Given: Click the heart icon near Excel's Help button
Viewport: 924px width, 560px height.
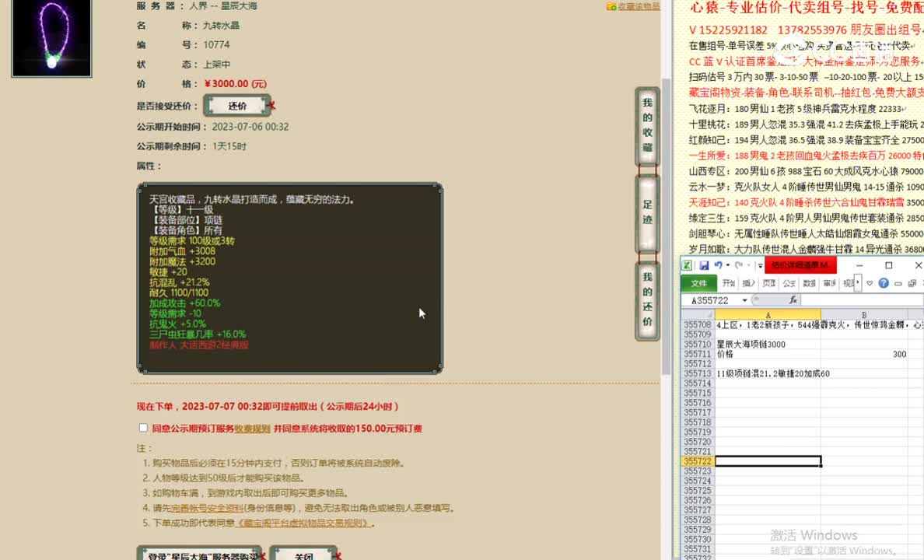Looking at the screenshot, I should pos(870,282).
